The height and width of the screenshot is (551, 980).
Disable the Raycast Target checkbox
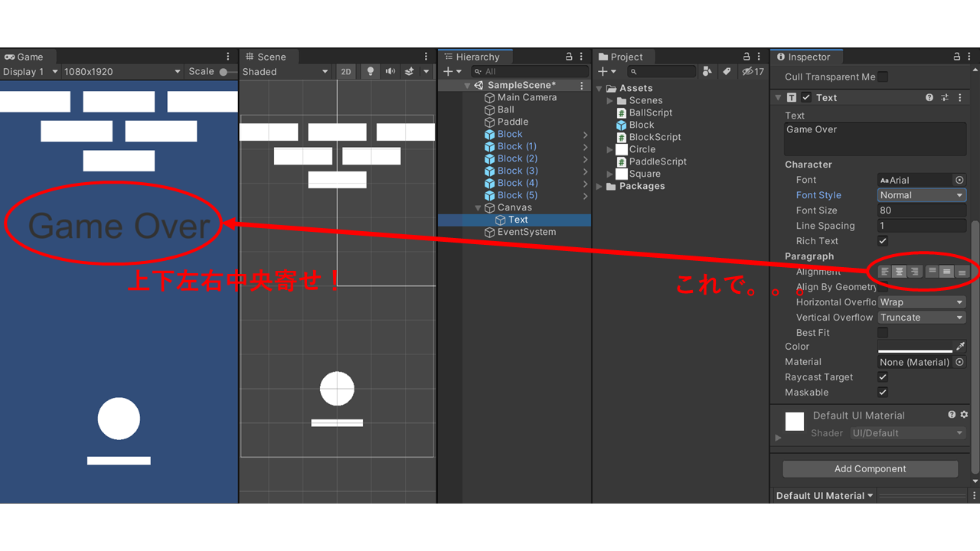pyautogui.click(x=883, y=377)
